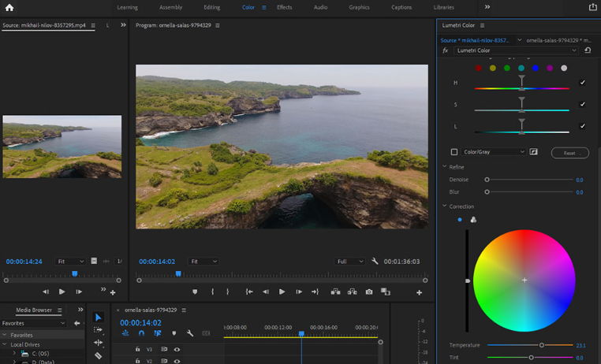This screenshot has width=601, height=364.
Task: Select the Razor tool in timeline toolbox
Action: [x=98, y=356]
